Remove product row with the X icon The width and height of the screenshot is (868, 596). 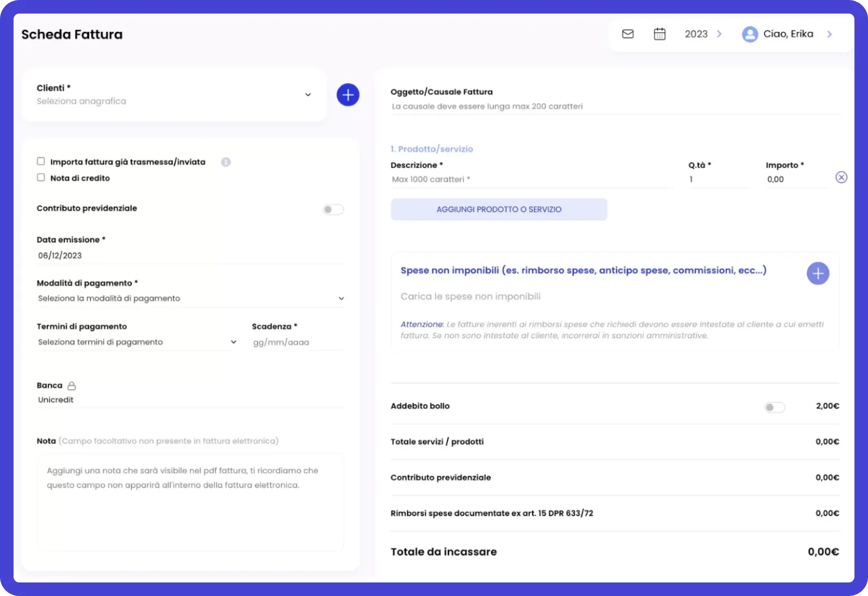coord(841,178)
